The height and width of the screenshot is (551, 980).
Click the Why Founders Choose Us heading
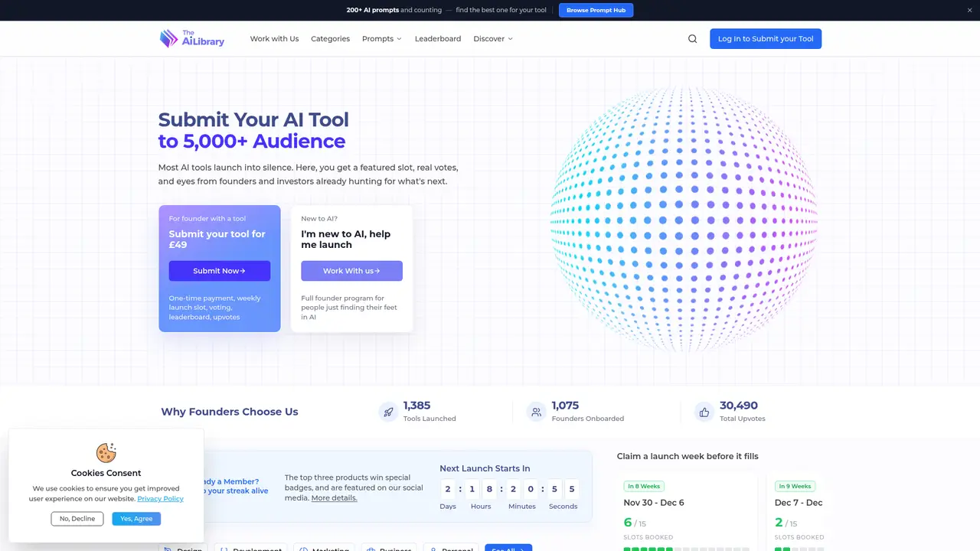(230, 412)
